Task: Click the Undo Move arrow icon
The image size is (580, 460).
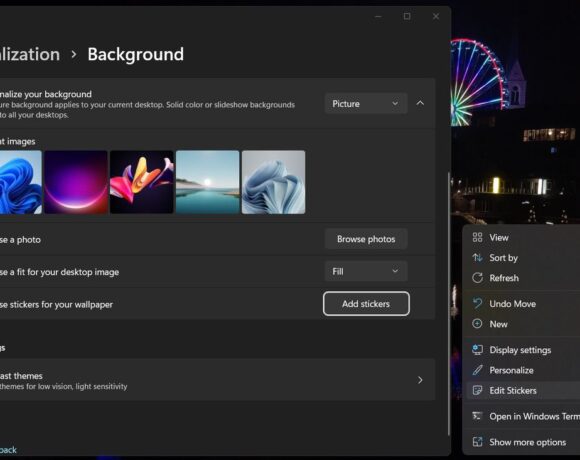Action: [x=477, y=304]
